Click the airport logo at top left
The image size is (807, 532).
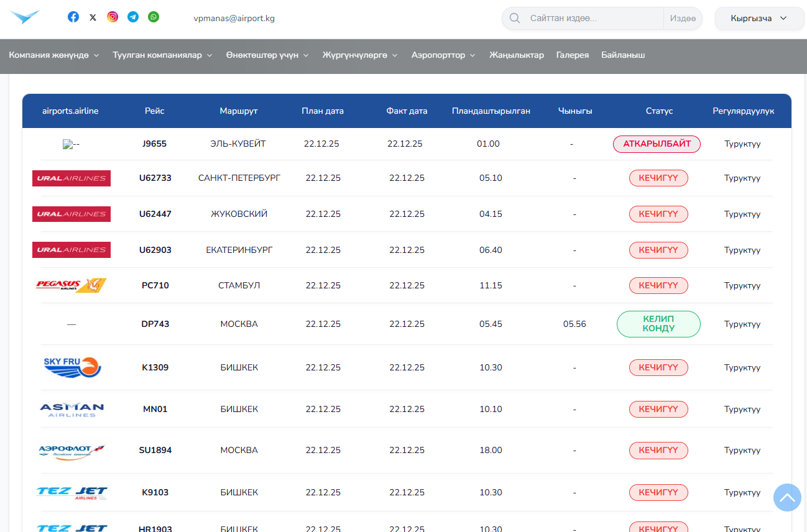(25, 17)
